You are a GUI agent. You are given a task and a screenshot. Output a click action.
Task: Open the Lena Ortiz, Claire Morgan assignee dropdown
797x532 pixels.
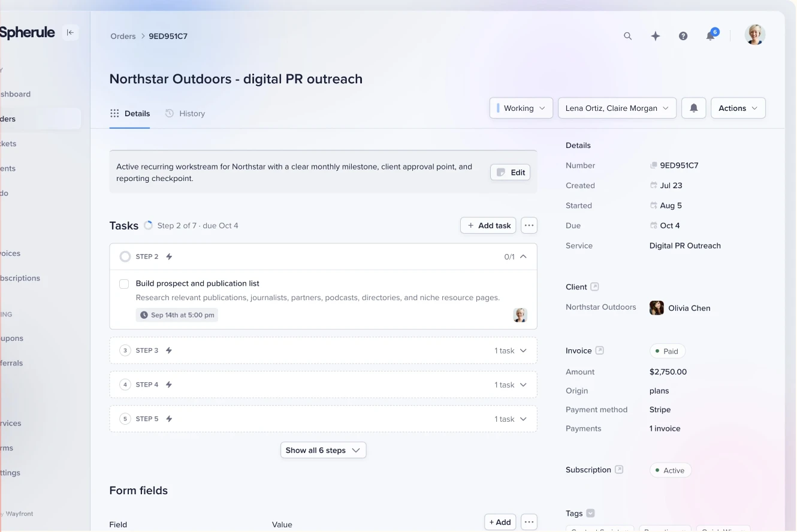(x=617, y=108)
